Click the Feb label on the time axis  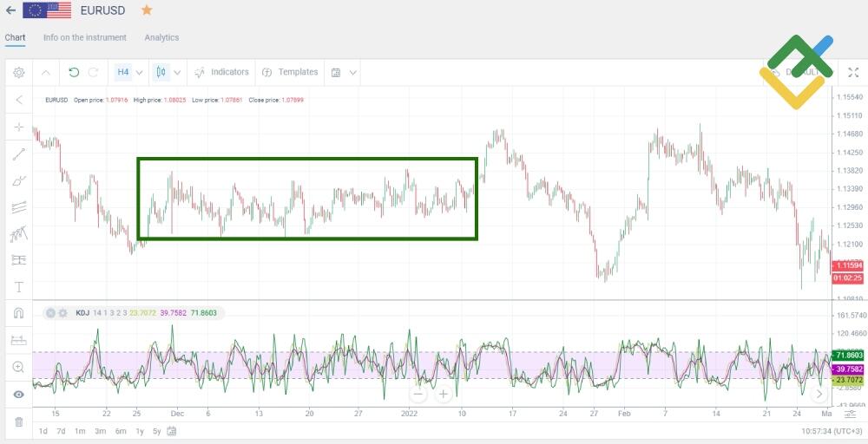(624, 414)
